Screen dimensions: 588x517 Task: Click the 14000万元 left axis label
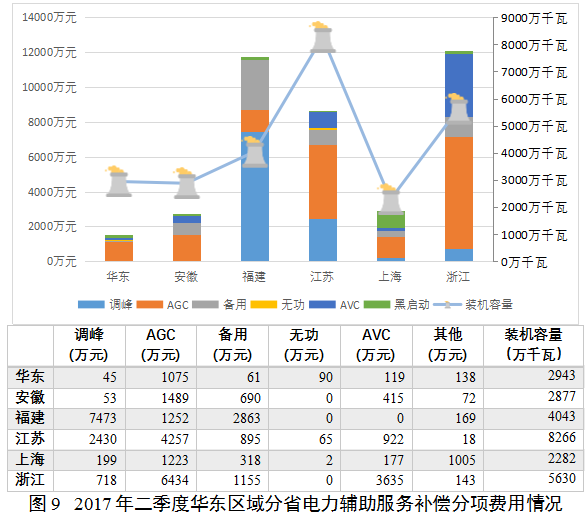tap(49, 18)
